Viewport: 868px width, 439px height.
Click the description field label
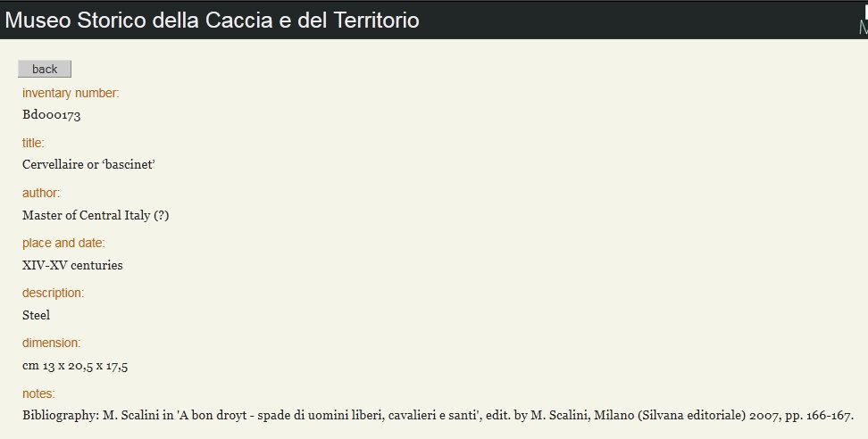pos(54,293)
